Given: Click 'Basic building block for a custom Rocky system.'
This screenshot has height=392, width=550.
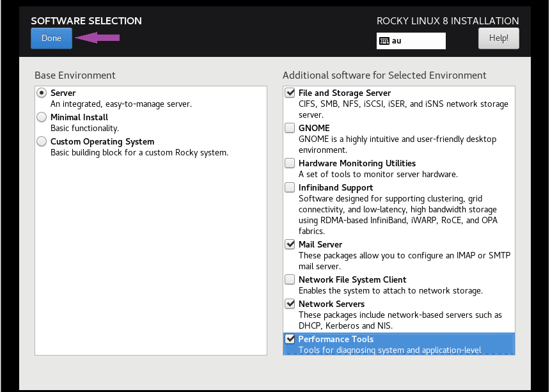Looking at the screenshot, I should click(x=139, y=153).
